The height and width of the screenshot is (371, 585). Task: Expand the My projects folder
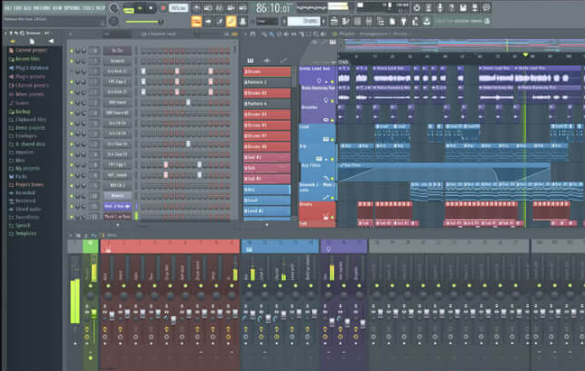[24, 168]
